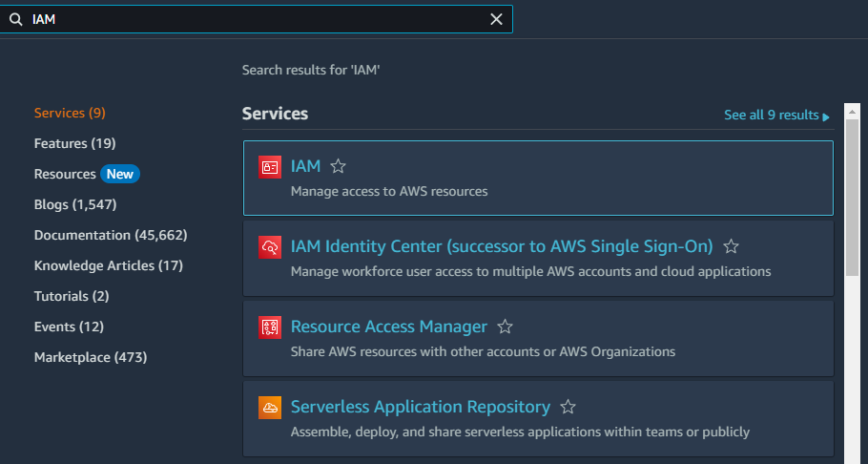Screen dimensions: 868x464
Task: Click the IAM service icon
Action: tap(270, 167)
